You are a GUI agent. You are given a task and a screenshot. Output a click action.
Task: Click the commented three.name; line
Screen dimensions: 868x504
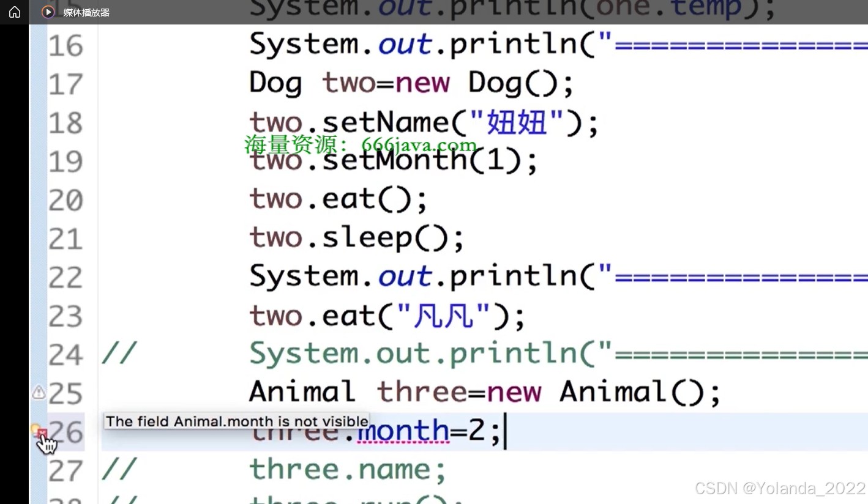click(x=348, y=470)
